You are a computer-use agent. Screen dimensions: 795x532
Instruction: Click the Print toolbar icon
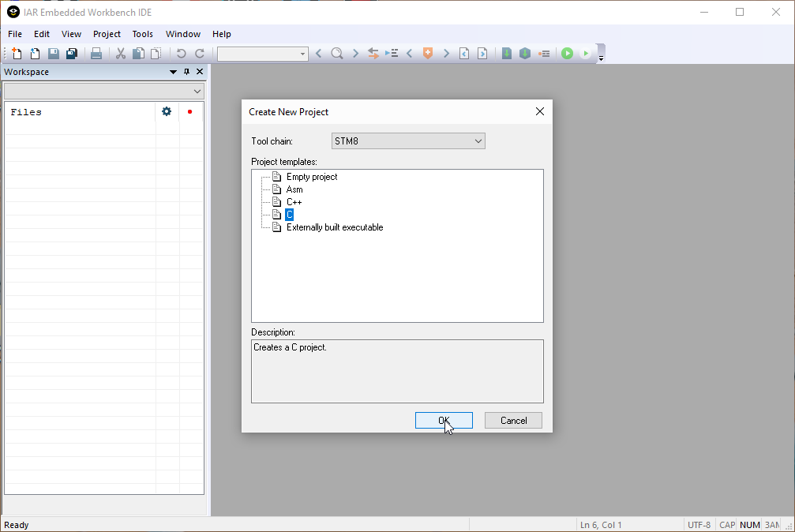96,53
